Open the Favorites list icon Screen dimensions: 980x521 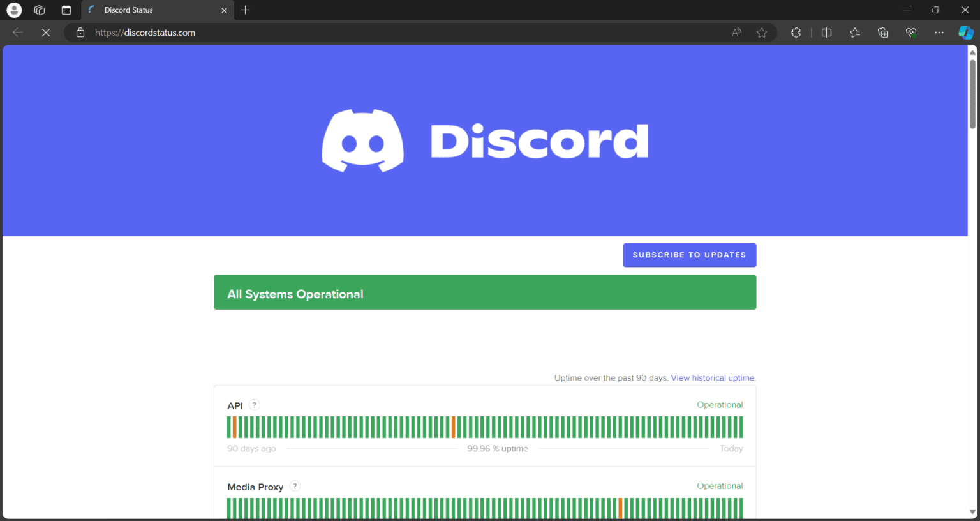click(x=855, y=33)
